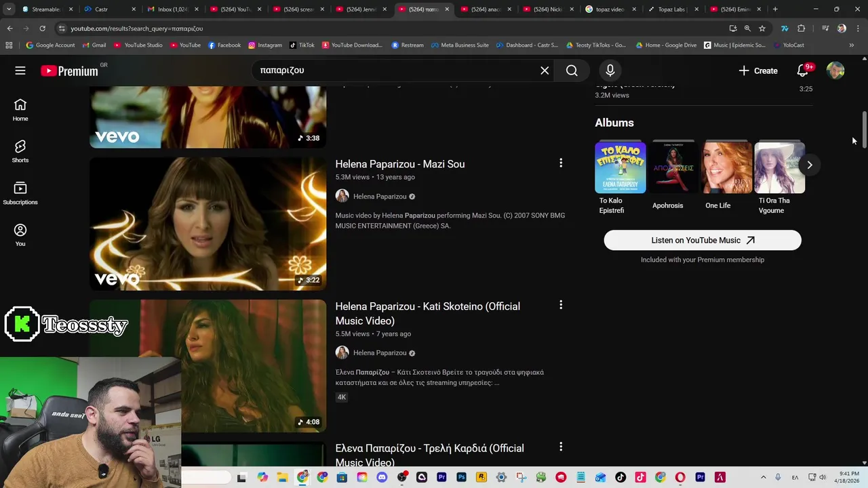Switch to the Castr browser tab
This screenshot has height=488, width=868.
[x=108, y=9]
